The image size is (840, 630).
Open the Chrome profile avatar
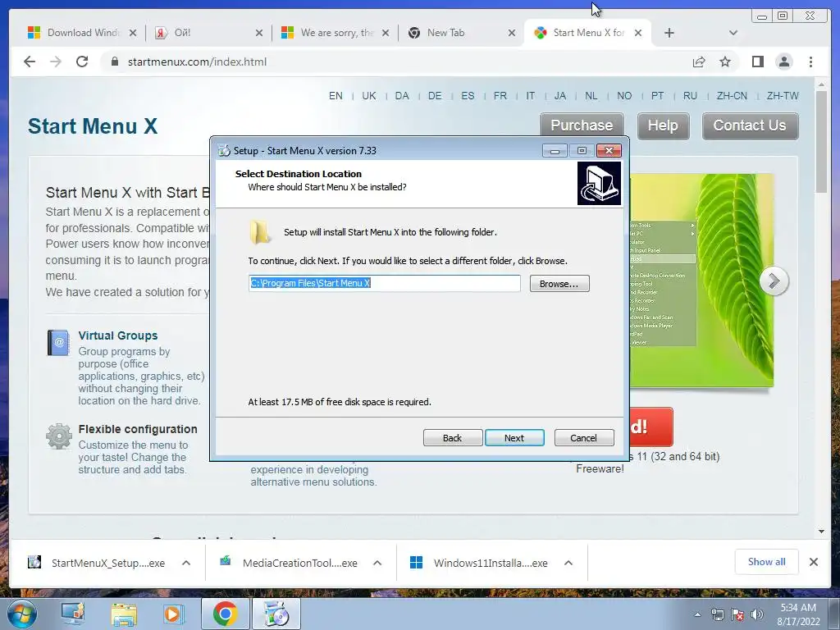(783, 62)
